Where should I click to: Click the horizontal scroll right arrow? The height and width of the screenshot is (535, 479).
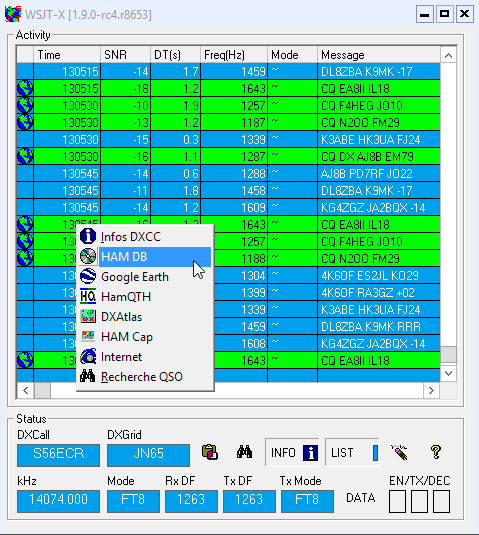click(431, 390)
